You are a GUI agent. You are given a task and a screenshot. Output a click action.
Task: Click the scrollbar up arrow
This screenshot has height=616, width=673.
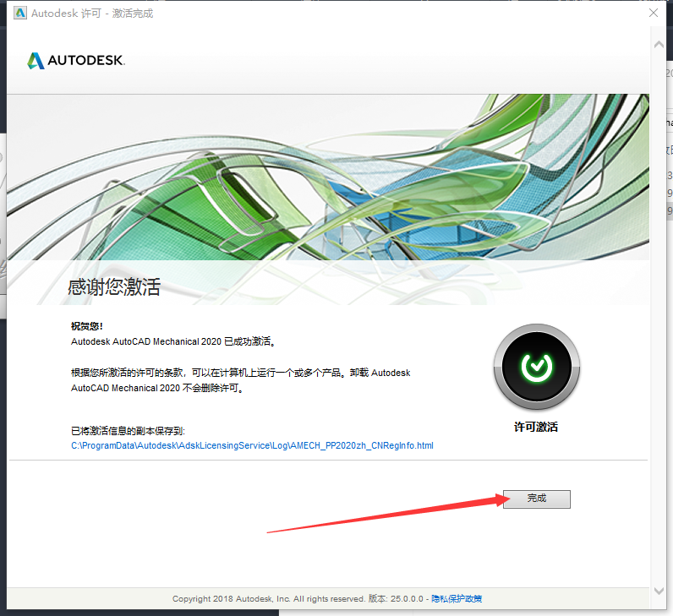(x=659, y=44)
